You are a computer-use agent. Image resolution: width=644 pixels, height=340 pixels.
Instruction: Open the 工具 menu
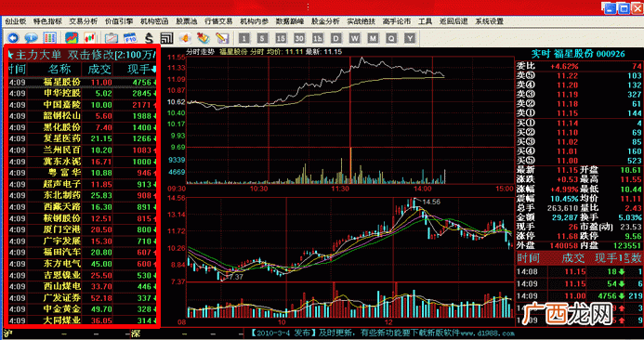coord(425,21)
